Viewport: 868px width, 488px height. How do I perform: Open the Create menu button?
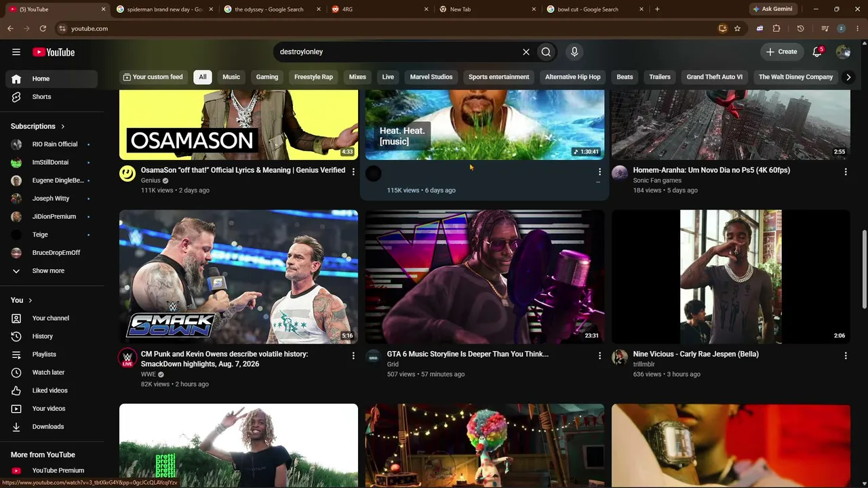tap(781, 52)
